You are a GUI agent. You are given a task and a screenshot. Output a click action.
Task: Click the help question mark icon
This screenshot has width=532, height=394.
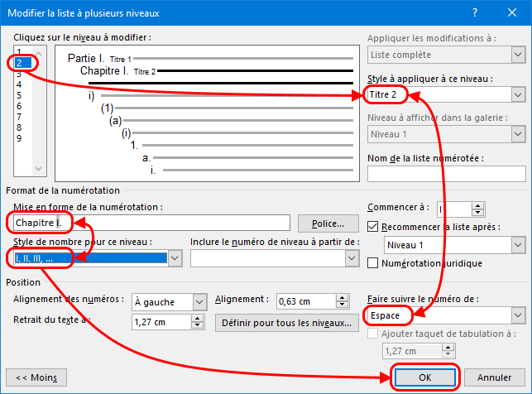pos(474,13)
